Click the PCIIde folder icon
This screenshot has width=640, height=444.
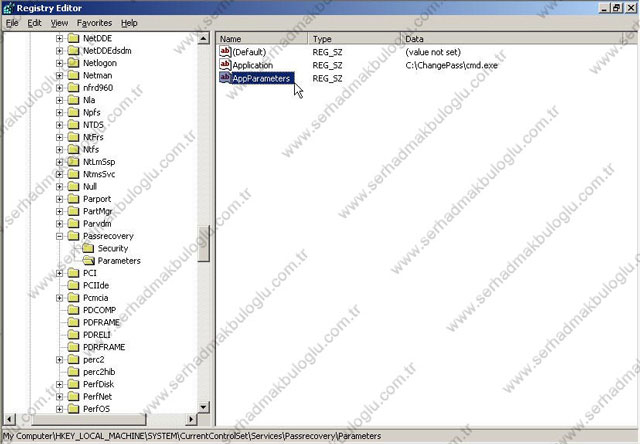pos(73,285)
